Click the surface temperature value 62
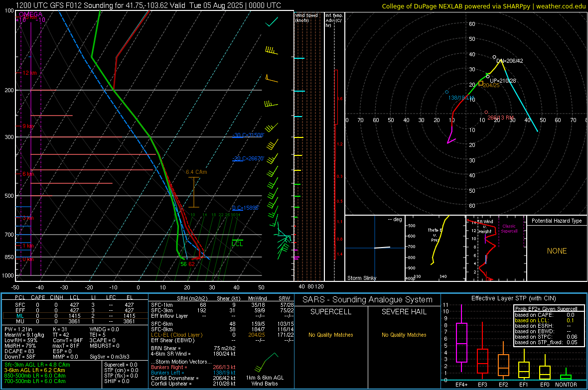 coord(191,264)
